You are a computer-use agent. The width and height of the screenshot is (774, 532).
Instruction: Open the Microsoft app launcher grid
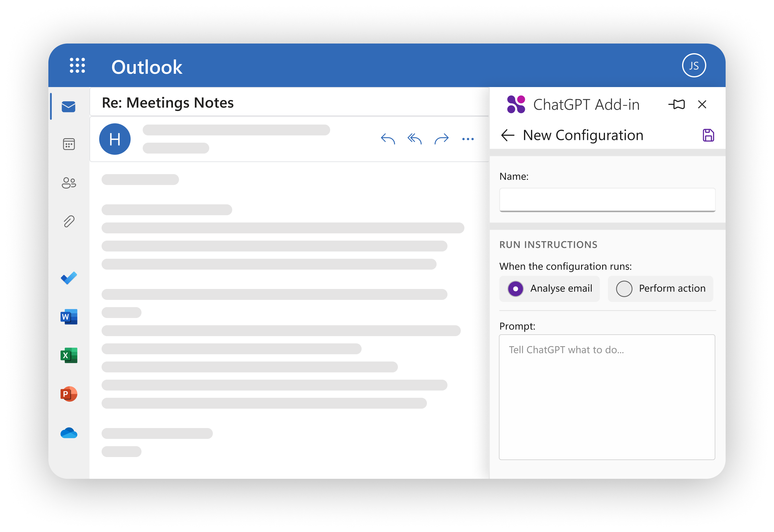tap(78, 66)
